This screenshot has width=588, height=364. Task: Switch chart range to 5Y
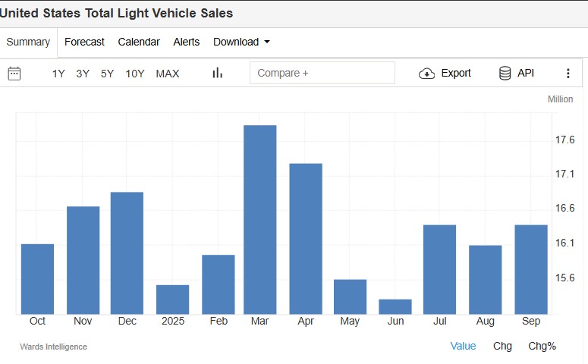click(x=107, y=74)
